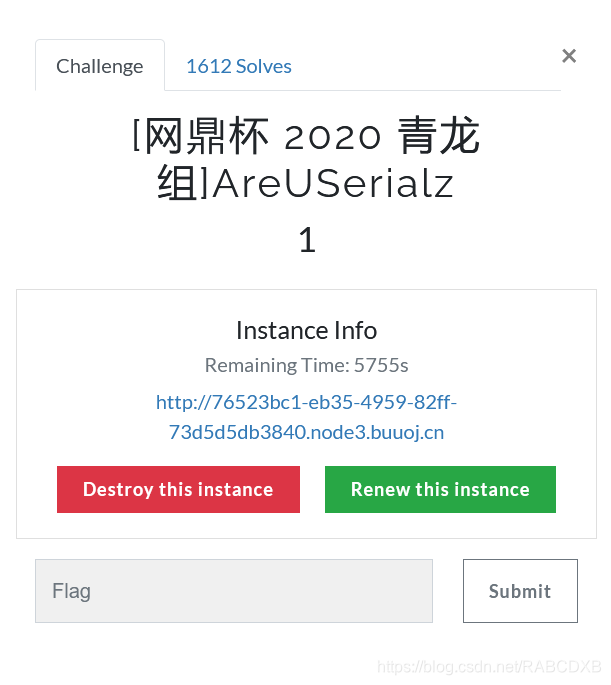Select the AreUSerialz word in the title

[334, 184]
